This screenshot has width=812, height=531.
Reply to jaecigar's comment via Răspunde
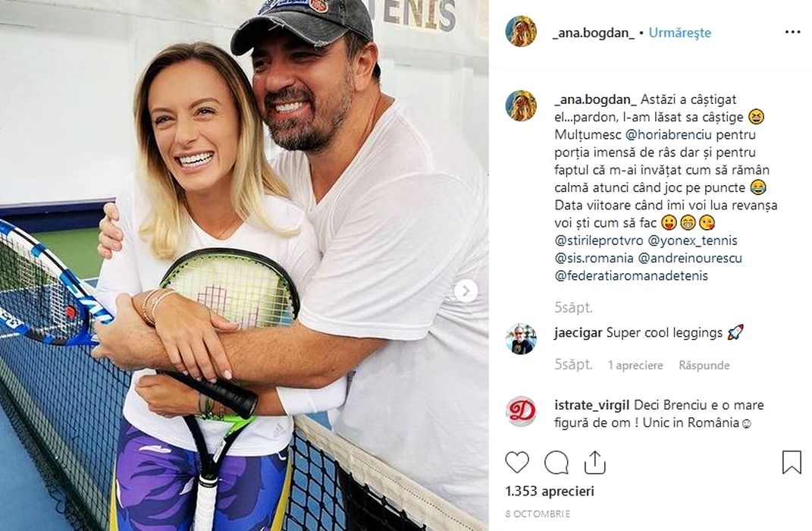pyautogui.click(x=704, y=365)
